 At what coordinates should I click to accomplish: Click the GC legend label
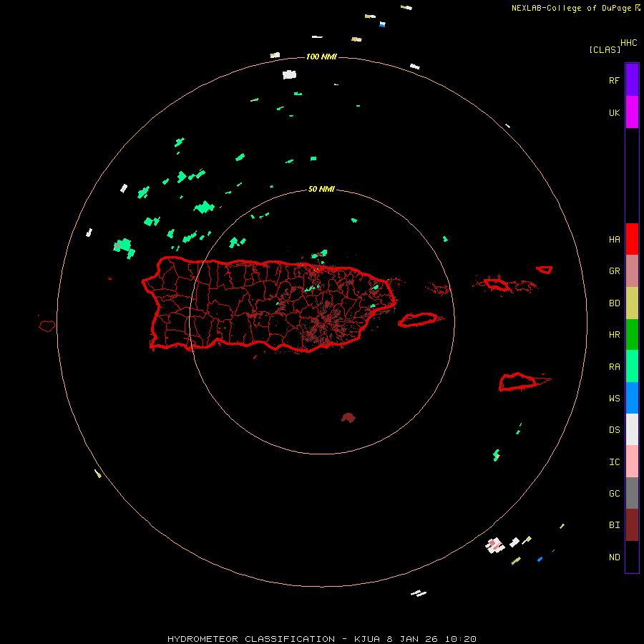click(614, 494)
